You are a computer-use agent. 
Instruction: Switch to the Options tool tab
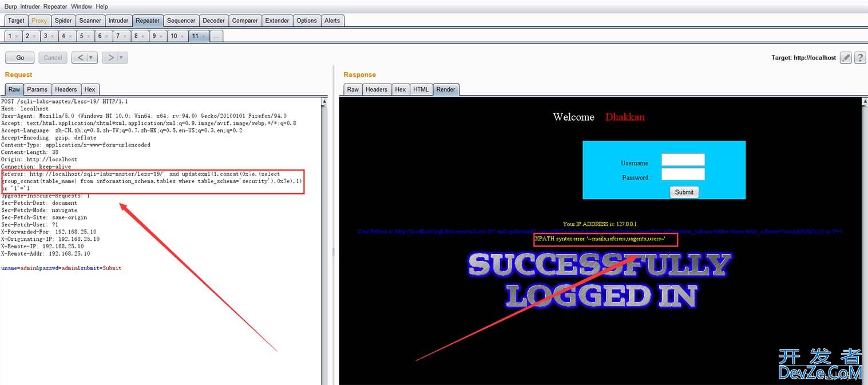coord(307,21)
